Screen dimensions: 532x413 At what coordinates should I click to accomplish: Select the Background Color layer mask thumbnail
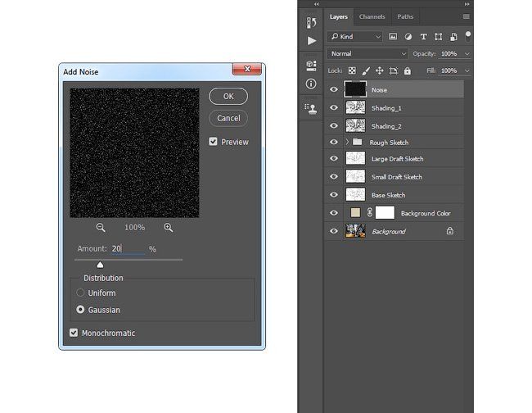tap(385, 212)
